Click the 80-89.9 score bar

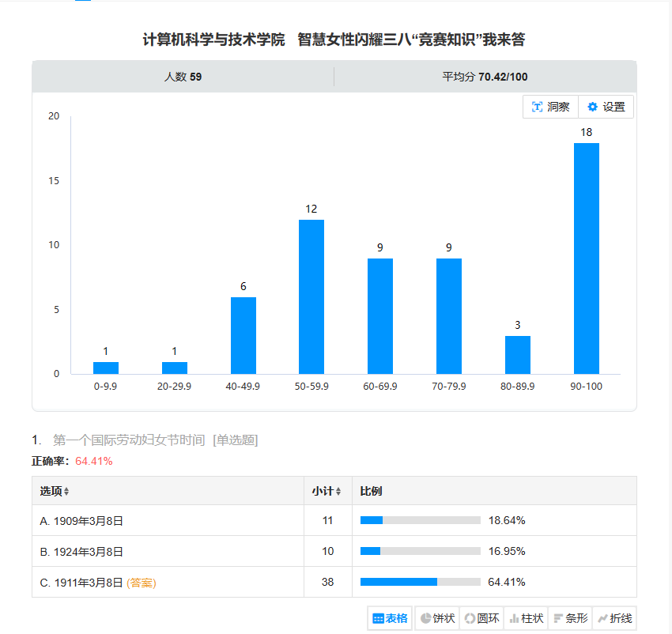518,355
